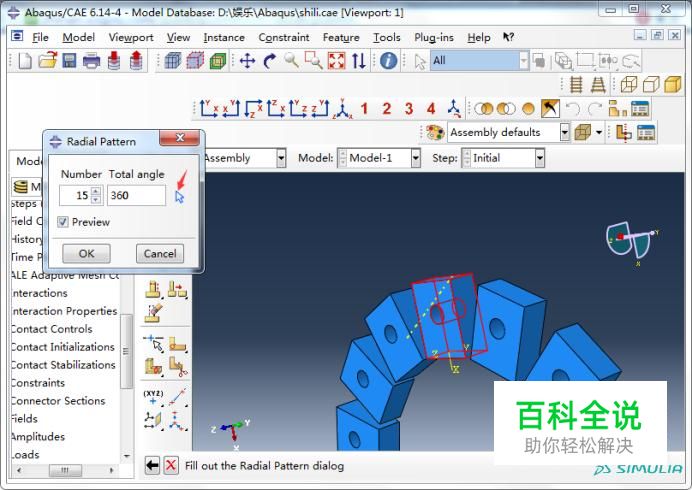Image resolution: width=692 pixels, height=490 pixels.
Task: Open the Tools menu
Action: pos(387,38)
